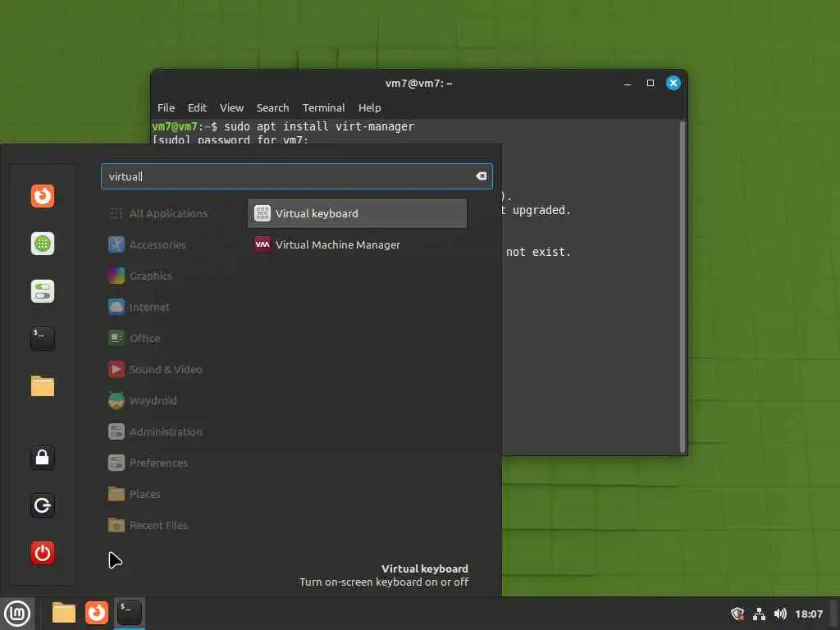Click the Graphics category icon
This screenshot has width=840, height=630.
[x=116, y=276]
